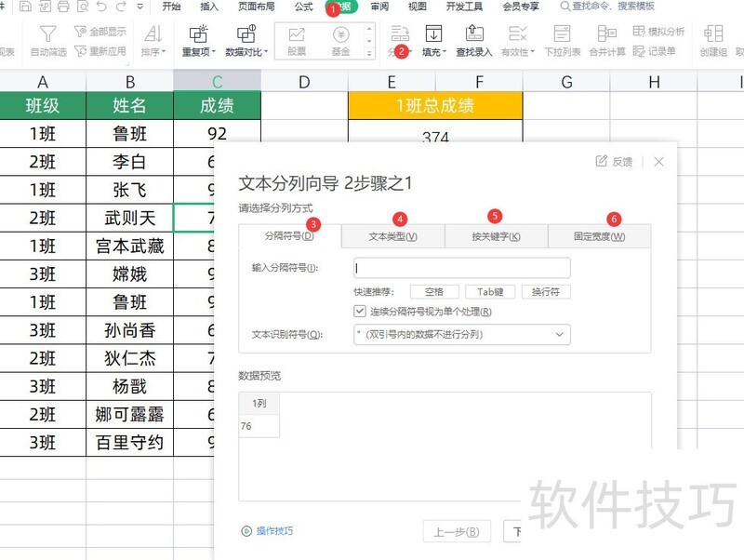
Task: Select column header B
Action: tap(130, 82)
